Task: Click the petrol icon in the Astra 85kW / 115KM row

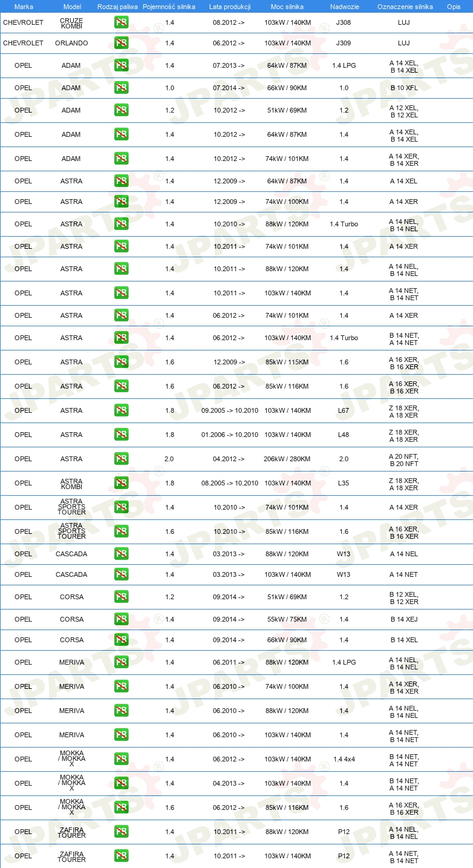Action: tap(121, 362)
